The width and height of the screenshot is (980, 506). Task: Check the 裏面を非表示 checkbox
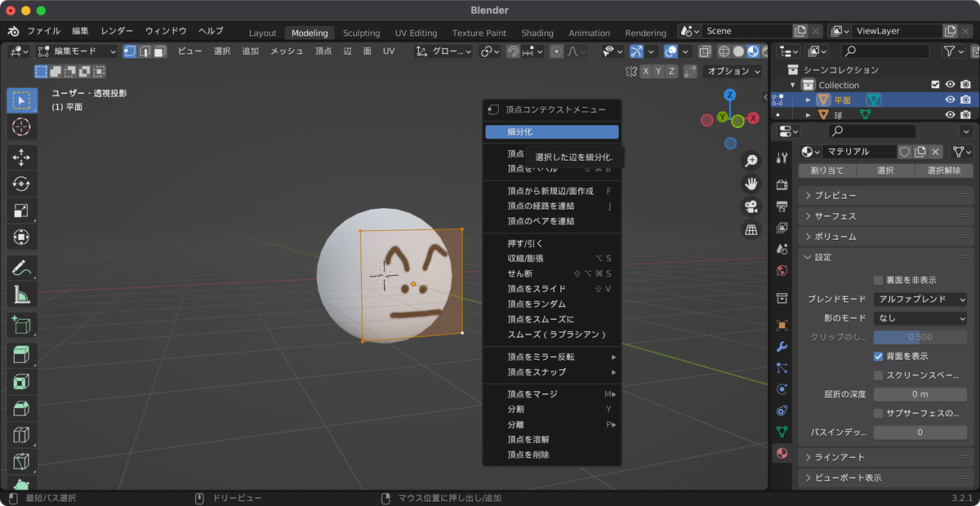[879, 280]
